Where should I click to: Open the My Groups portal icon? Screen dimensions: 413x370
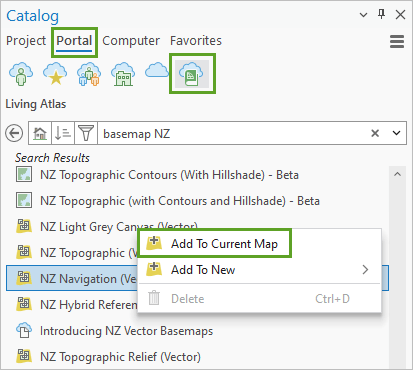tap(89, 74)
